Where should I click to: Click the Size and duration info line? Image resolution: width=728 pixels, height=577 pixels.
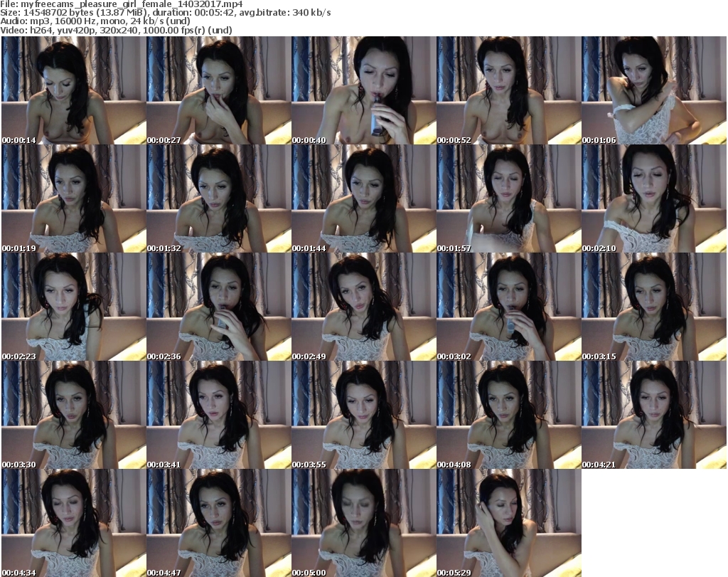click(x=166, y=13)
